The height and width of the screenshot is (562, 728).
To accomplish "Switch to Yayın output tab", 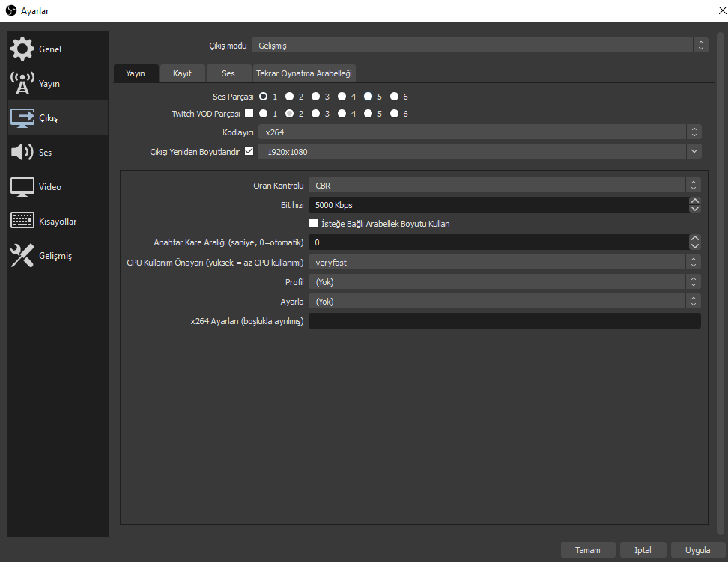I will 136,73.
